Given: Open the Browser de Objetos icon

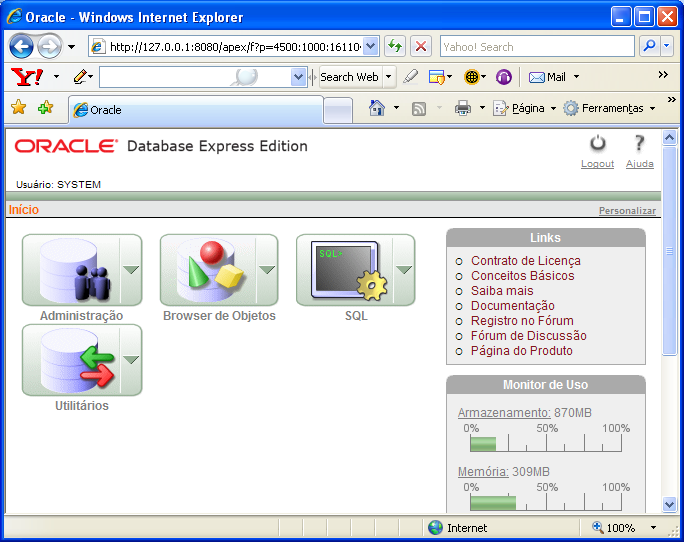Looking at the screenshot, I should pos(208,270).
